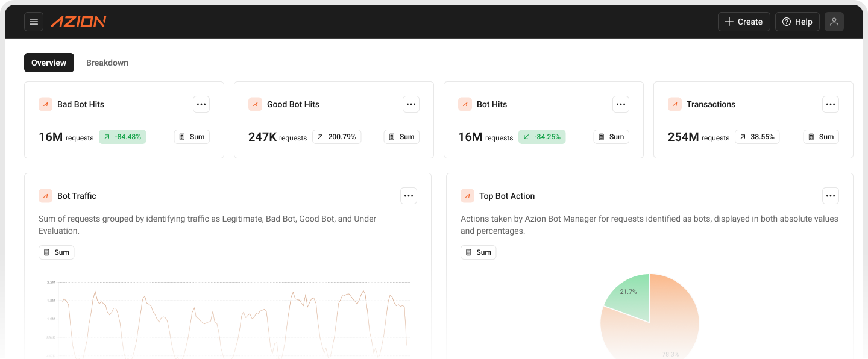Screen dimensions: 868x359
Task: Click the -84.25% variation badge
Action: click(542, 137)
